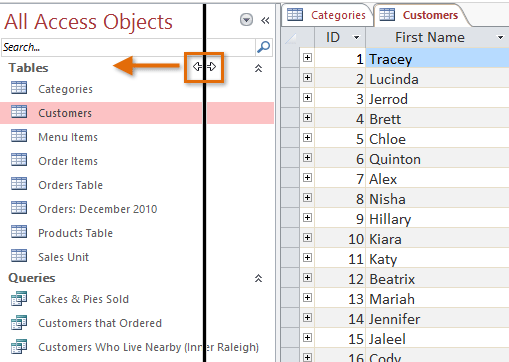Click the All Access Objects title
This screenshot has height=362, width=509.
[x=88, y=22]
